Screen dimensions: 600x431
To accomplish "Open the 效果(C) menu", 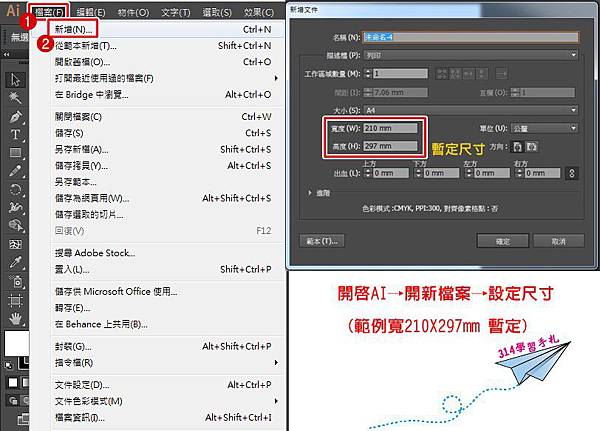I will 259,12.
